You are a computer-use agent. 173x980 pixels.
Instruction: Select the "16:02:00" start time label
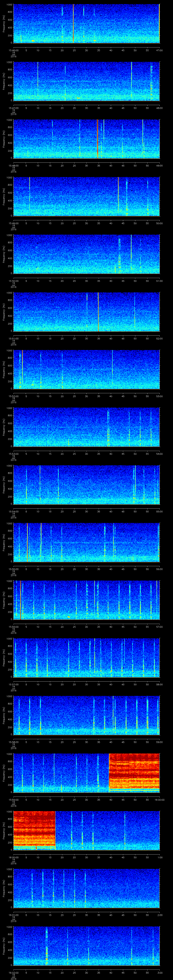coord(13,972)
